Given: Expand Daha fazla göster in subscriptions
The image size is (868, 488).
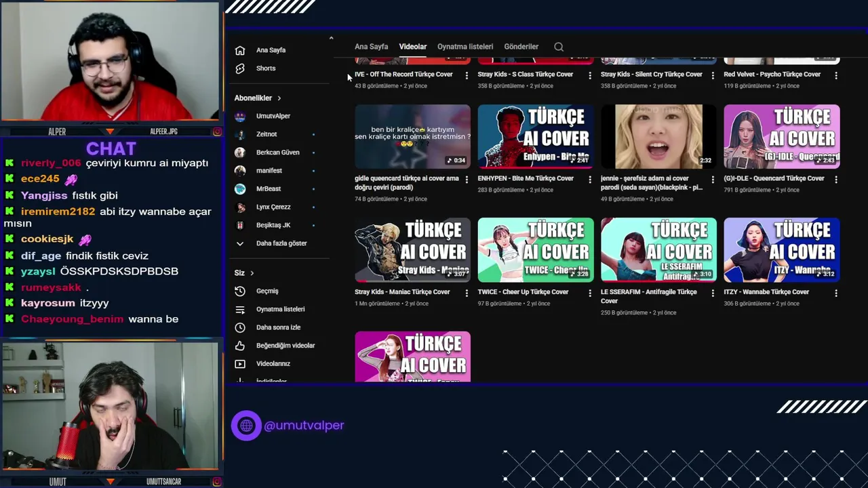Looking at the screenshot, I should pyautogui.click(x=281, y=243).
